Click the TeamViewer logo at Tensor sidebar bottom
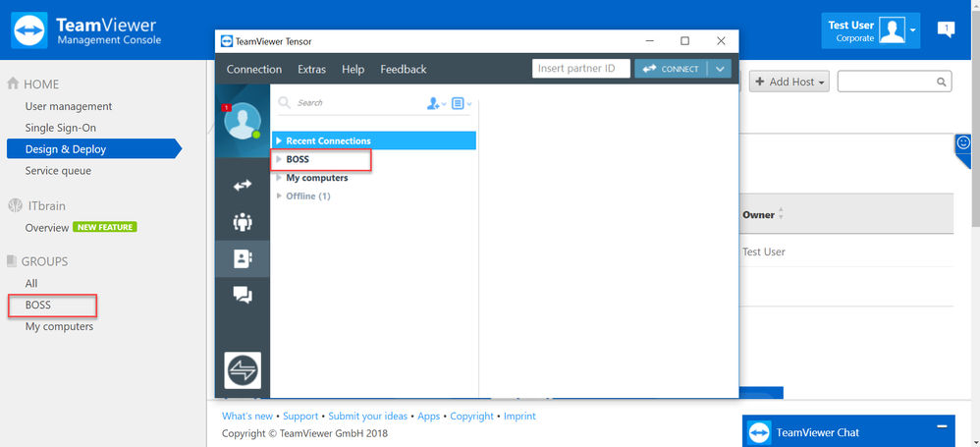 tap(243, 370)
